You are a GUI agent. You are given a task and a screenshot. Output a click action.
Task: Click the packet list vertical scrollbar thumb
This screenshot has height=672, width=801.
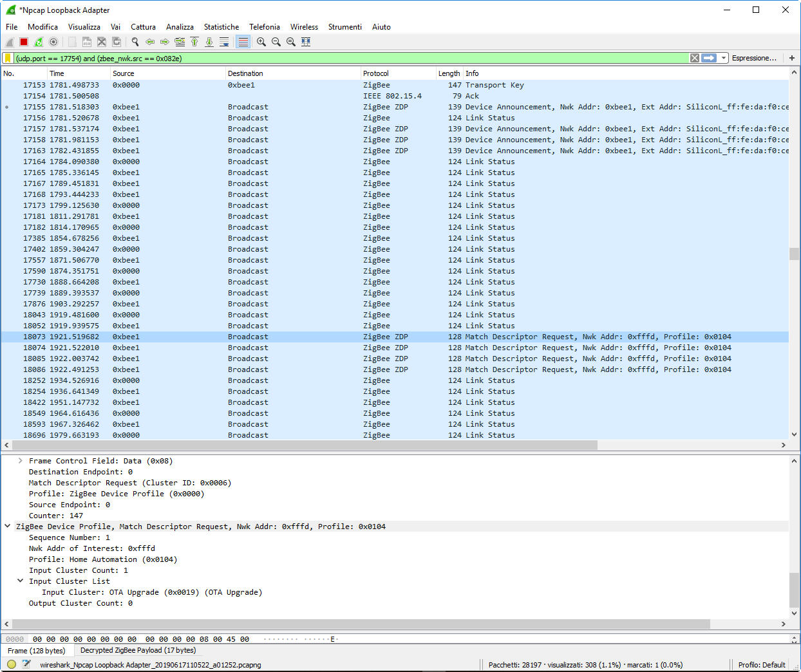tap(794, 254)
